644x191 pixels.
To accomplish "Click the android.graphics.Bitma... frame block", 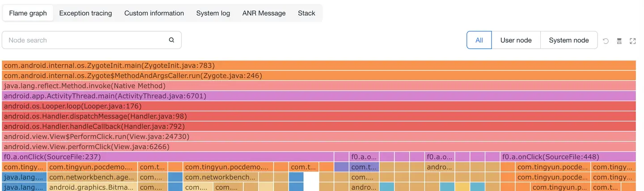I will click(x=92, y=187).
